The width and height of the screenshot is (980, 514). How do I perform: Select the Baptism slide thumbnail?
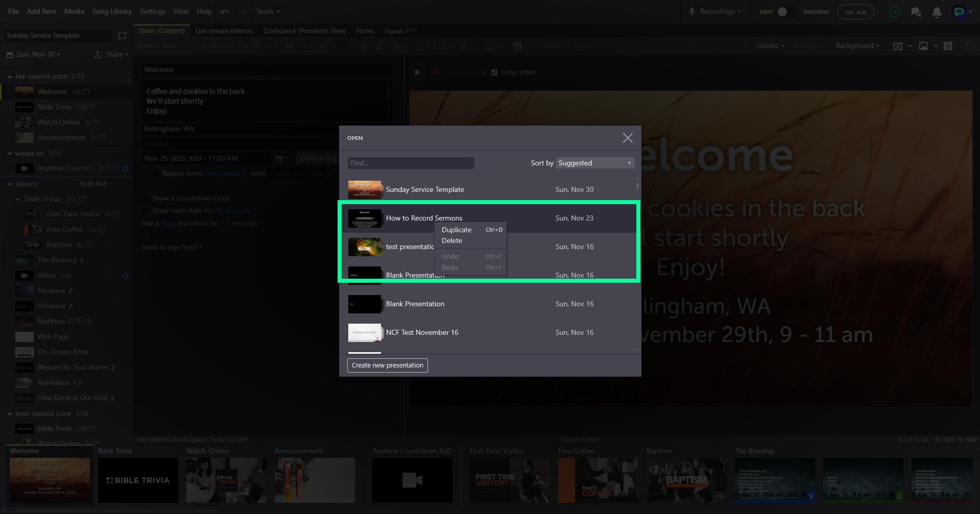[686, 480]
